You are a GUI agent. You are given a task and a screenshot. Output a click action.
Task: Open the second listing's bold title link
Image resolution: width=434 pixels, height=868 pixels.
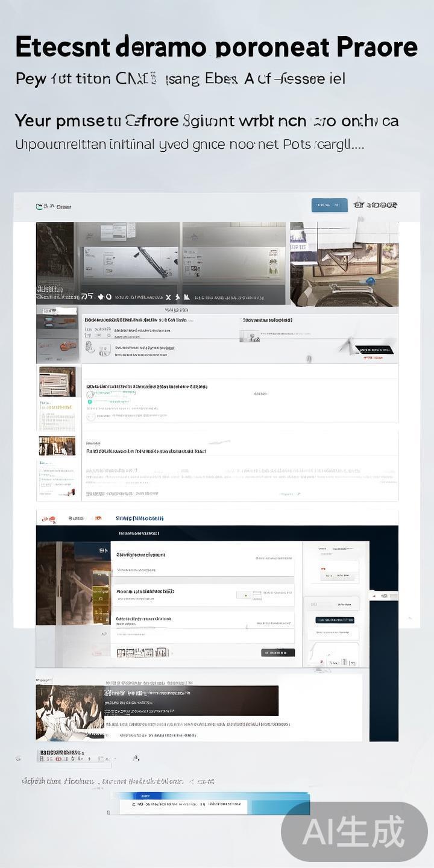(x=146, y=386)
